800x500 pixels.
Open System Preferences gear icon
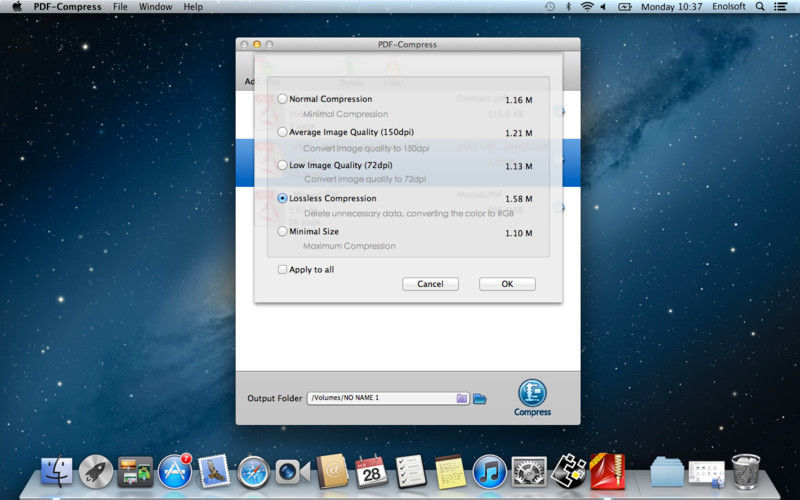529,472
